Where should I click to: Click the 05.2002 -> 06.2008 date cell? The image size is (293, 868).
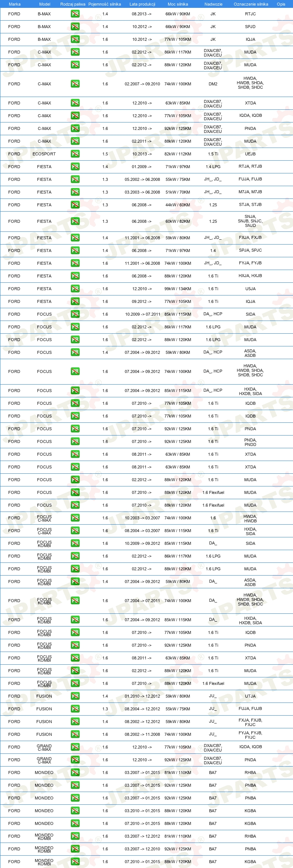coord(142,179)
